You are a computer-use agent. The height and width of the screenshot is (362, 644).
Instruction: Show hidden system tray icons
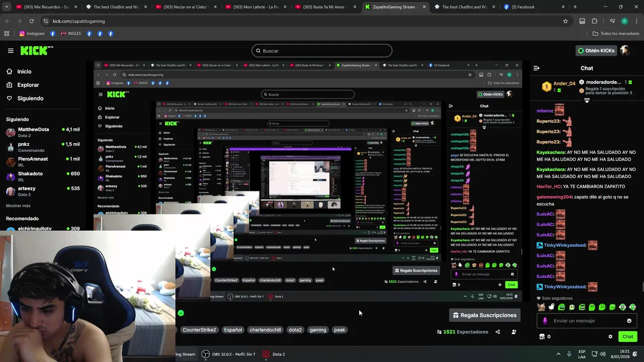tap(558, 354)
